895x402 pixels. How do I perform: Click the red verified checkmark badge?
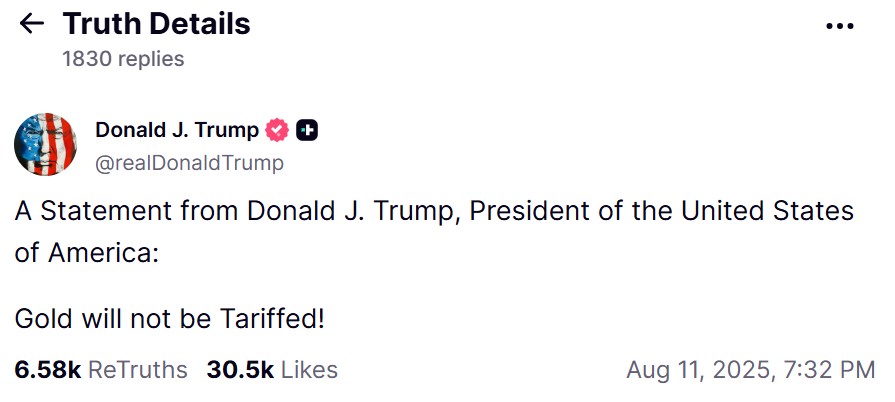tap(277, 130)
